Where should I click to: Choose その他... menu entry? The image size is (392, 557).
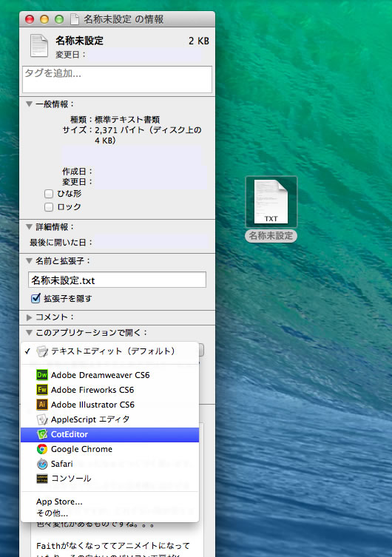tap(109, 513)
